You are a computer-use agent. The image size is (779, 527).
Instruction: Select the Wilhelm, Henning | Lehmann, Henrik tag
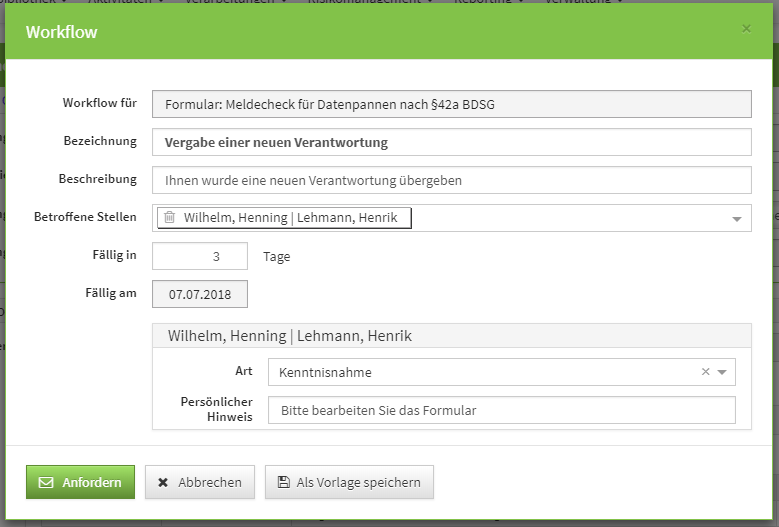(290, 218)
